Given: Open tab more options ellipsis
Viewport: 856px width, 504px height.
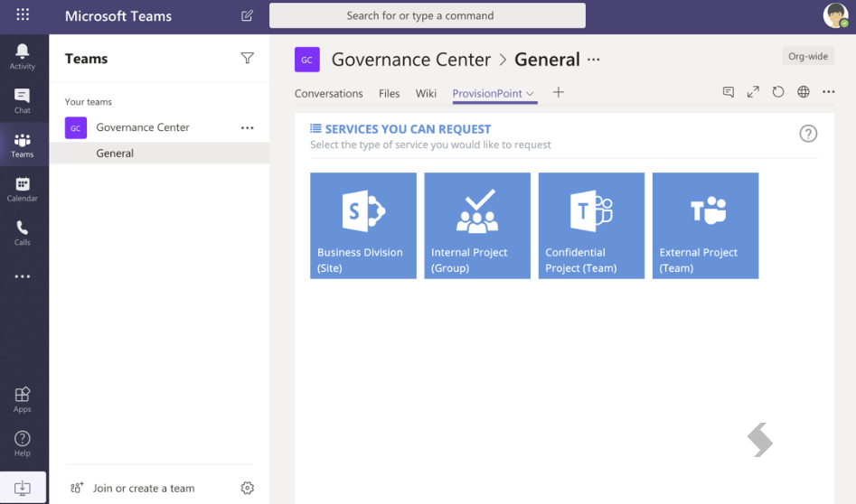Looking at the screenshot, I should click(829, 91).
